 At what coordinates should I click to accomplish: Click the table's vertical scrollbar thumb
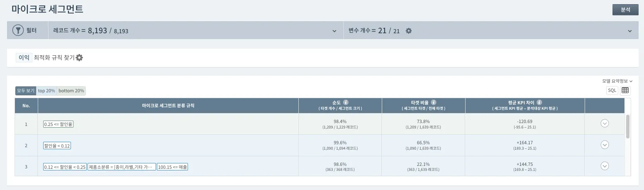628,126
